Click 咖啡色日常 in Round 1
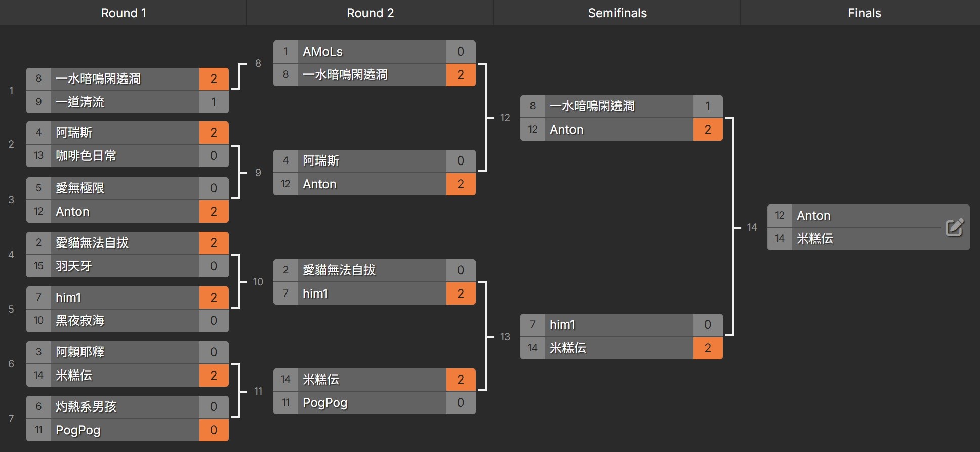This screenshot has height=452, width=980. (x=86, y=156)
